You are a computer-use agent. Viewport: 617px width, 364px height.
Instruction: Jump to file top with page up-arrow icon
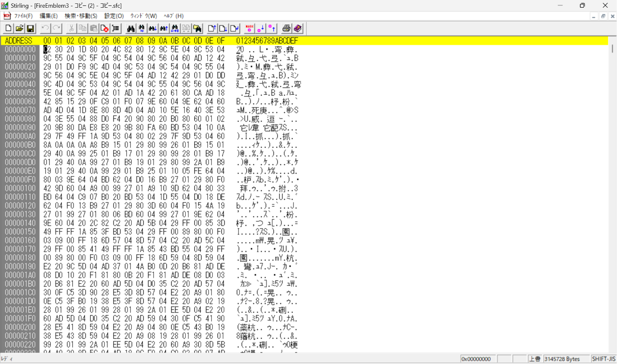212,28
